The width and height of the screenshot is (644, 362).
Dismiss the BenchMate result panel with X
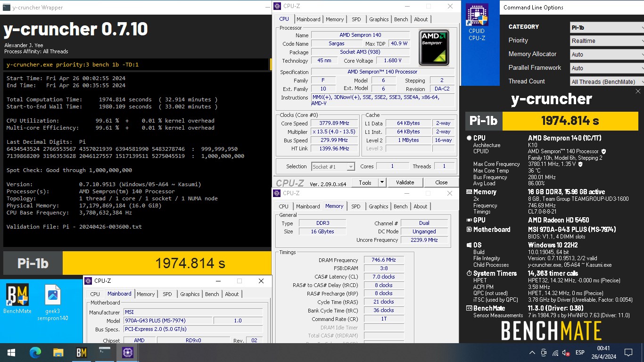tap(638, 91)
